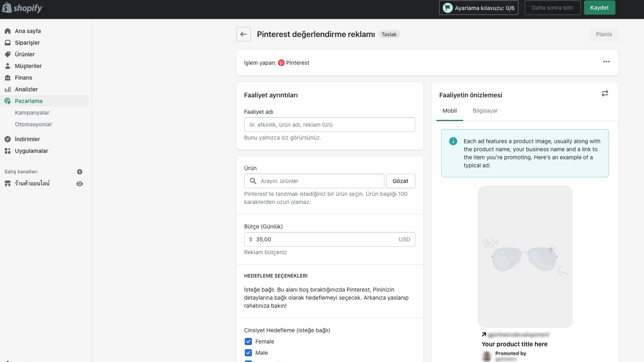Viewport: 644px width, 362px height.
Task: Click the 'Promoted by' text
Action: click(x=511, y=354)
